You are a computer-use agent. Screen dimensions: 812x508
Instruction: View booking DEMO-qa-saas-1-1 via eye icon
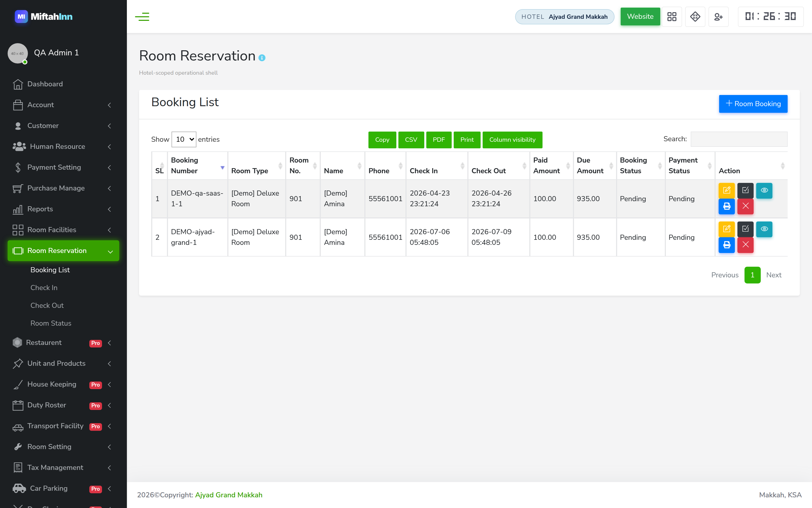(764, 190)
